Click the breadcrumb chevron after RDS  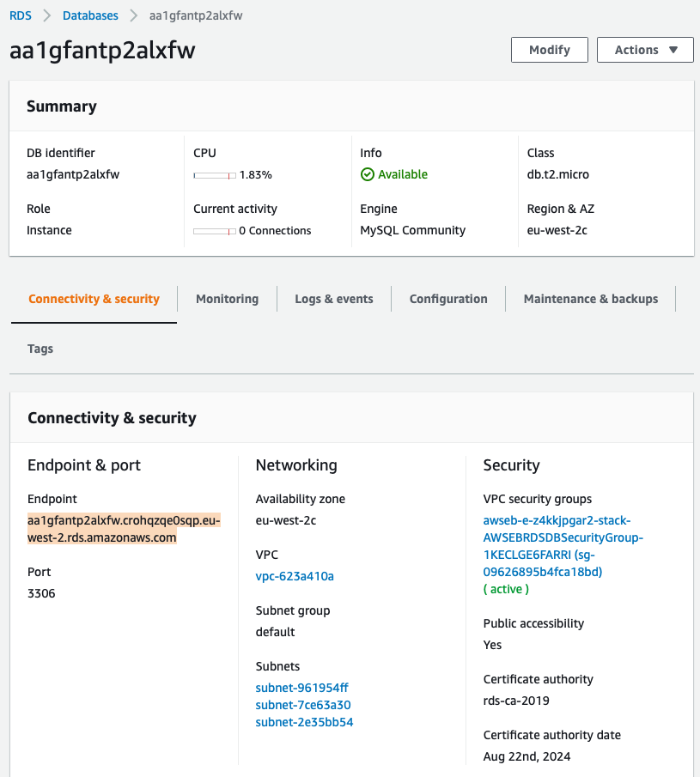47,15
